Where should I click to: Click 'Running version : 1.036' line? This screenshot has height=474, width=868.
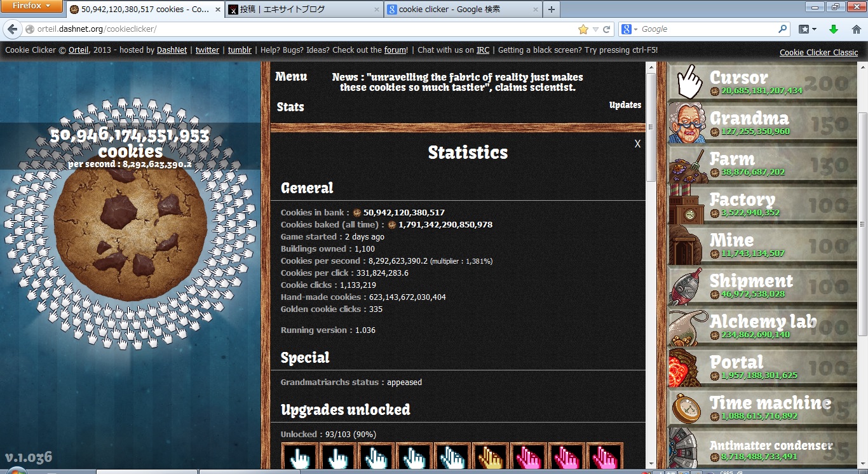click(x=328, y=330)
